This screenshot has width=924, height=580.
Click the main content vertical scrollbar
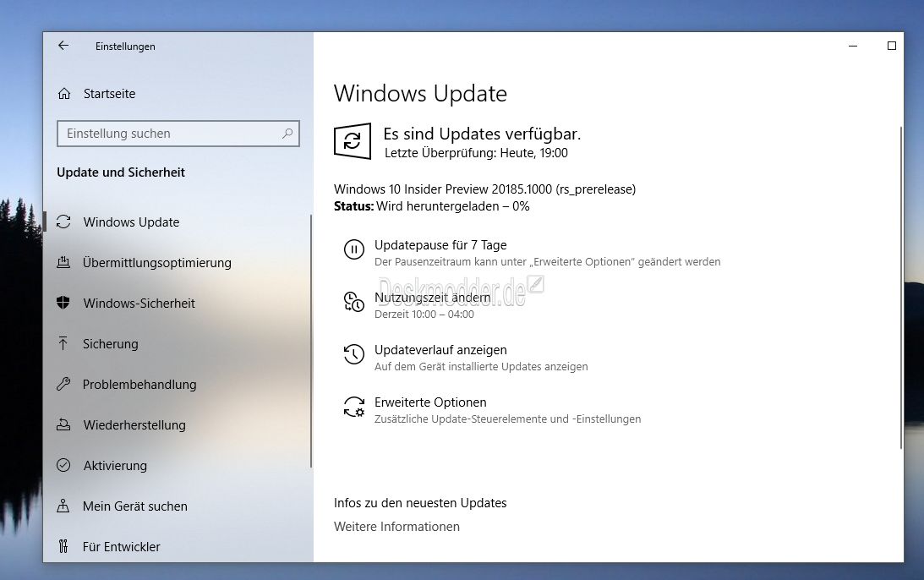901,287
